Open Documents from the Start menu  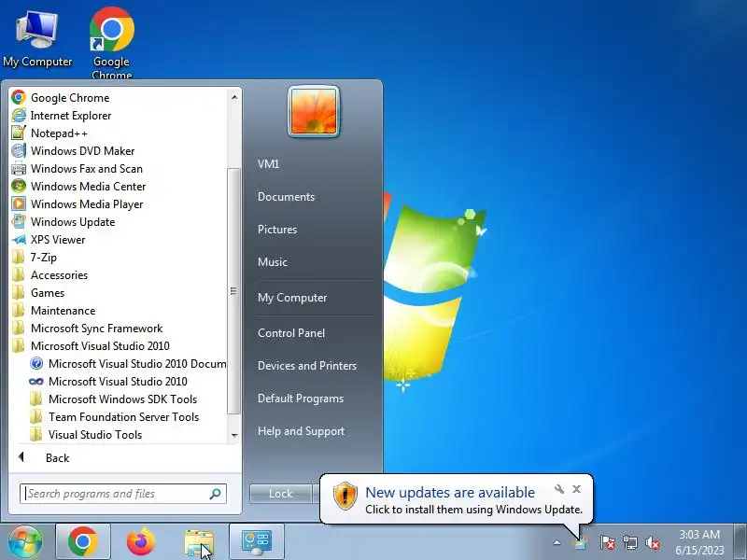(286, 197)
